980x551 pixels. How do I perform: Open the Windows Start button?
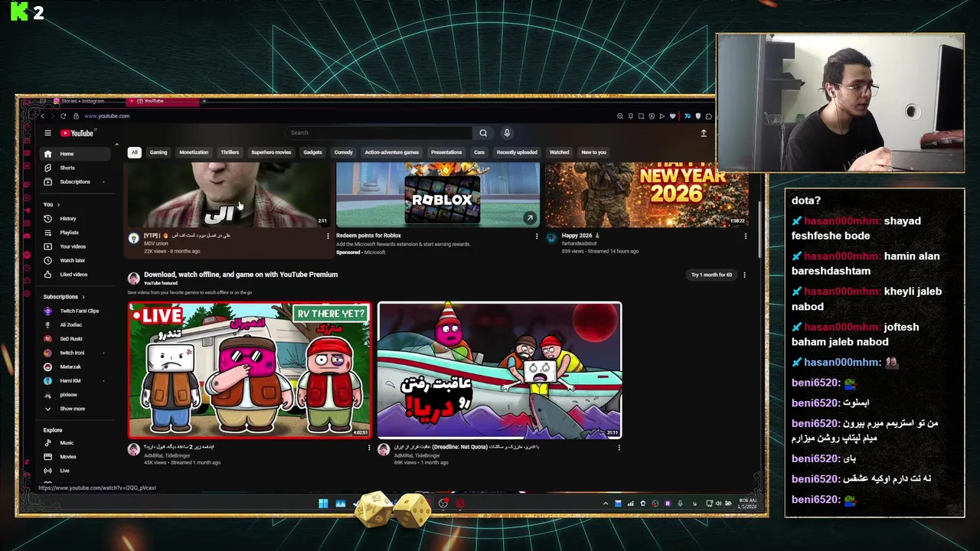(x=323, y=503)
